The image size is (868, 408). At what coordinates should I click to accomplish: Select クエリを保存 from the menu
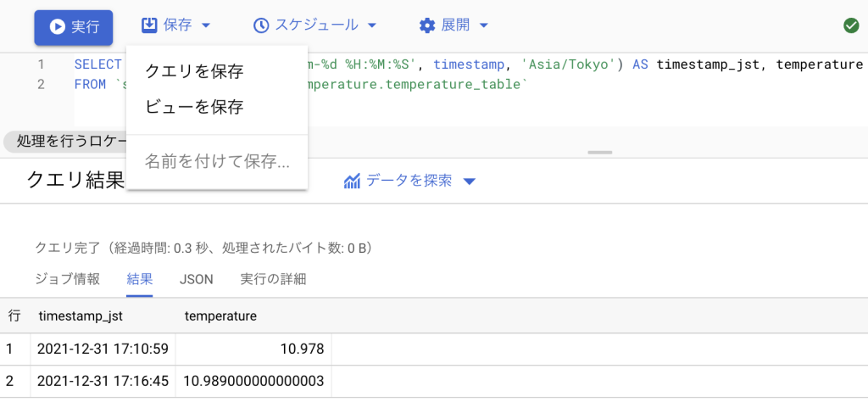(194, 71)
